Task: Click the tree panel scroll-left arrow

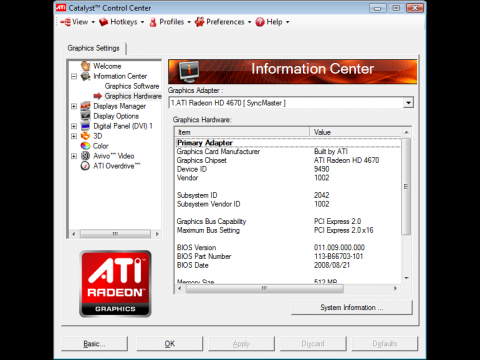Action: pyautogui.click(x=74, y=234)
